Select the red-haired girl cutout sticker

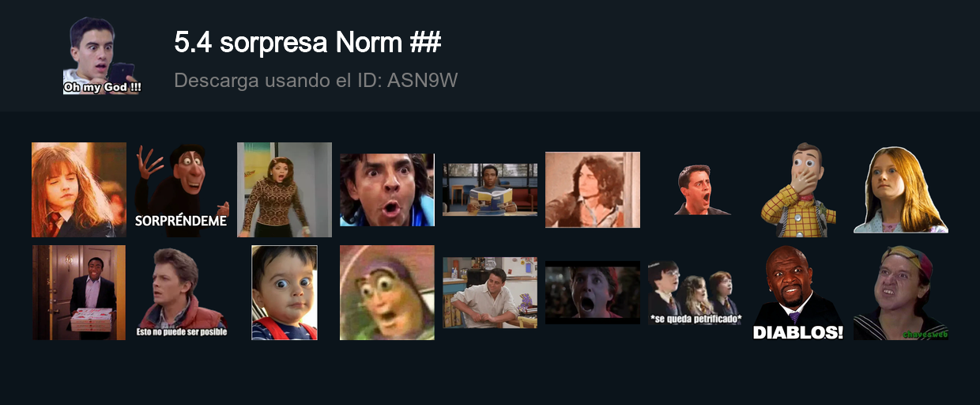(901, 190)
